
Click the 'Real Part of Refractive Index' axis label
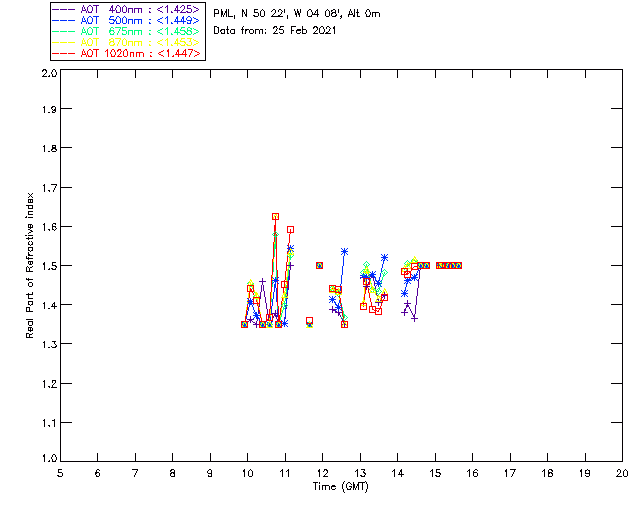(x=29, y=265)
